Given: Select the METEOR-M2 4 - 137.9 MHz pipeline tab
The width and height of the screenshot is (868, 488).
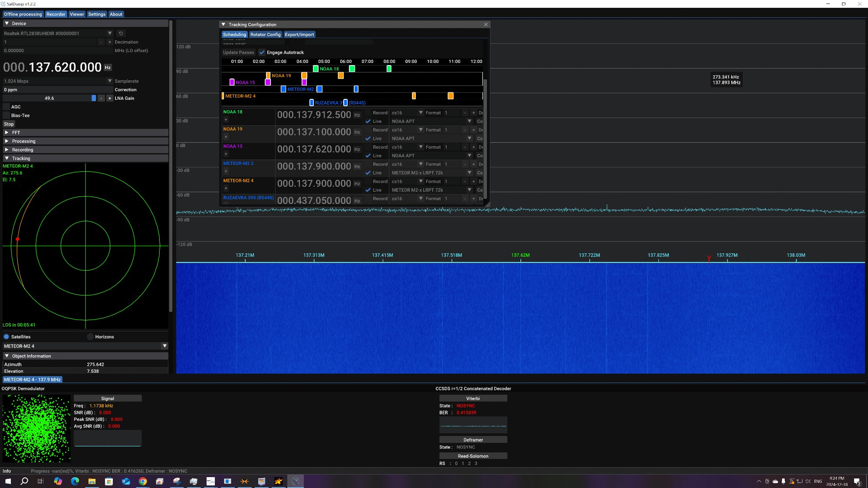Looking at the screenshot, I should (33, 380).
